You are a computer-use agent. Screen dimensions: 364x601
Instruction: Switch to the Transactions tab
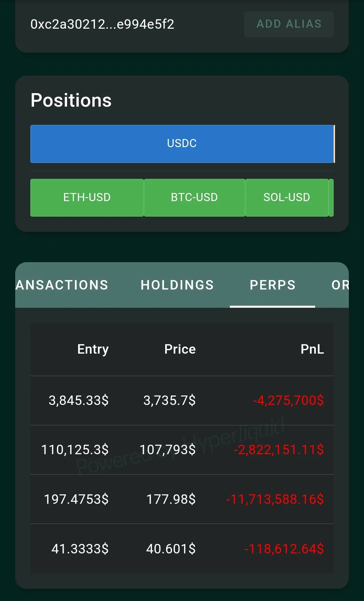(62, 285)
